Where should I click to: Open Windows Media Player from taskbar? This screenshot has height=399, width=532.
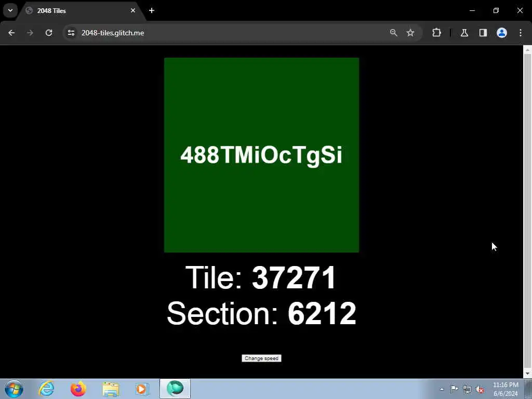tap(142, 389)
